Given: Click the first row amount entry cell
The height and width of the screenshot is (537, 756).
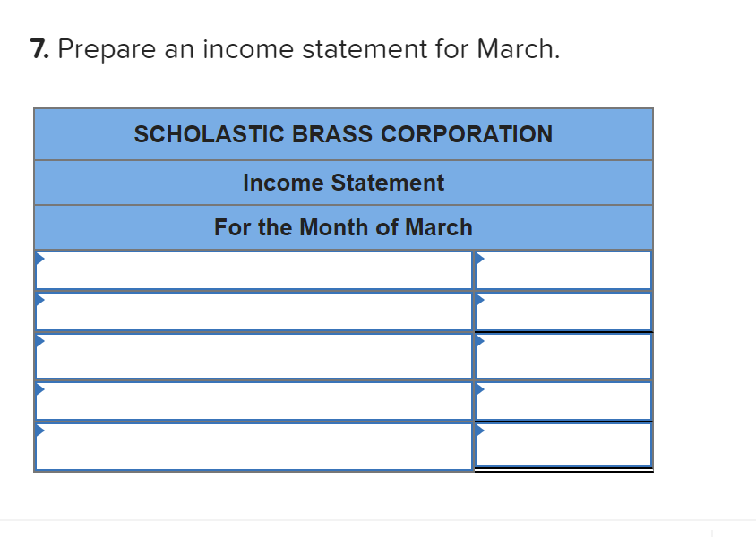Looking at the screenshot, I should (563, 269).
